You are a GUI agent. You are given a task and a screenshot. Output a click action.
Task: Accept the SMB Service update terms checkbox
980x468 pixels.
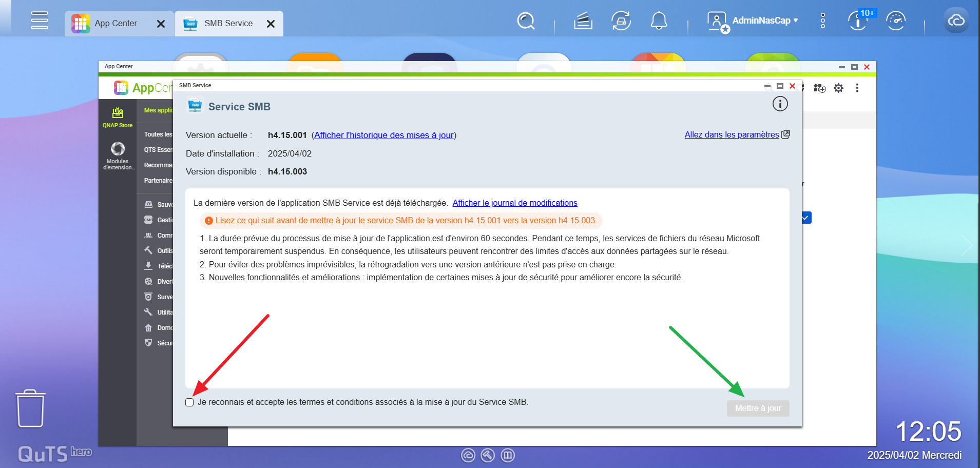coord(189,402)
